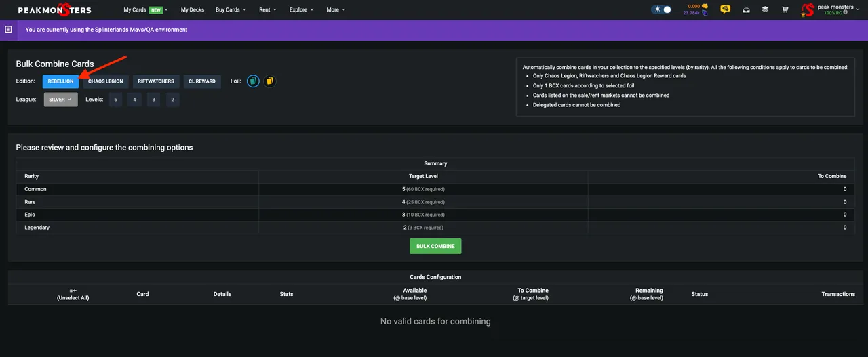The image size is (868, 357).
Task: Click the 0.000 DEC balance value
Action: click(693, 6)
